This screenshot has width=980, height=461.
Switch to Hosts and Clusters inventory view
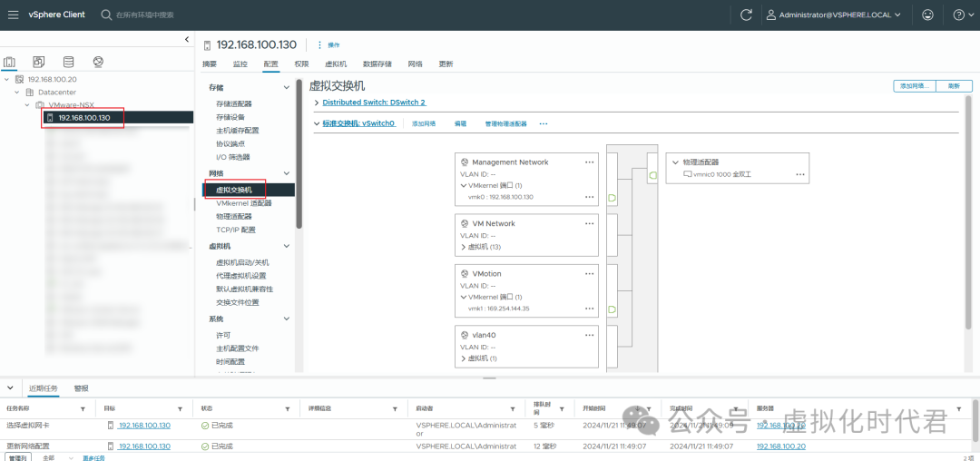9,62
